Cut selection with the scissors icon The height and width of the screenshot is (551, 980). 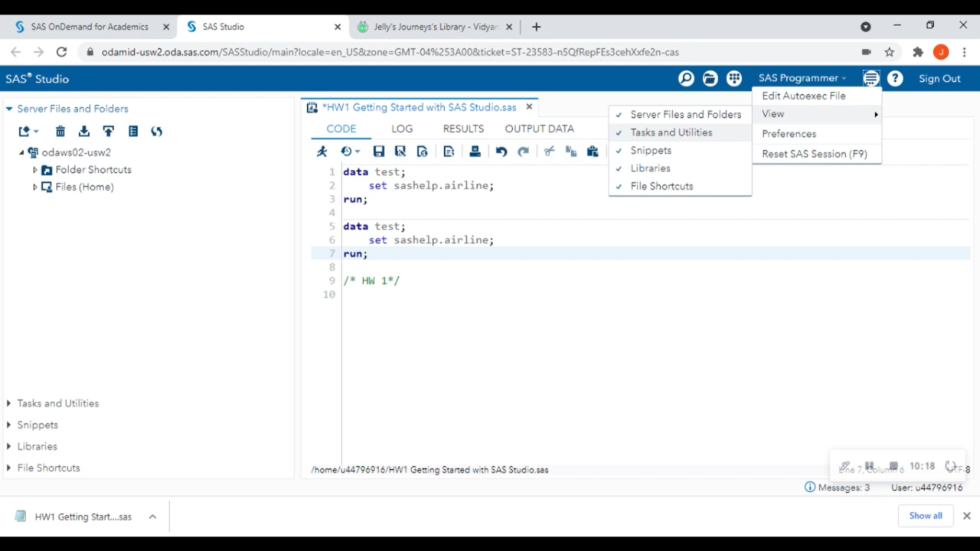549,152
